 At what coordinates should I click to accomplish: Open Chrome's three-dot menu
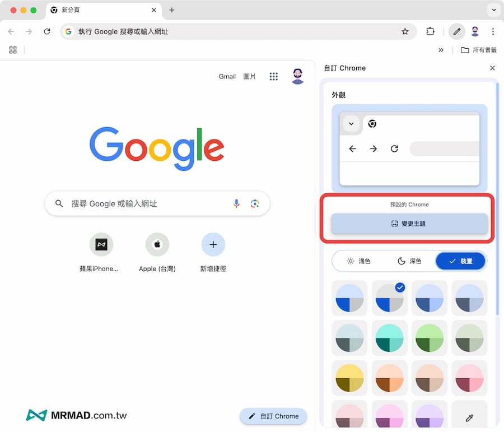(x=493, y=31)
